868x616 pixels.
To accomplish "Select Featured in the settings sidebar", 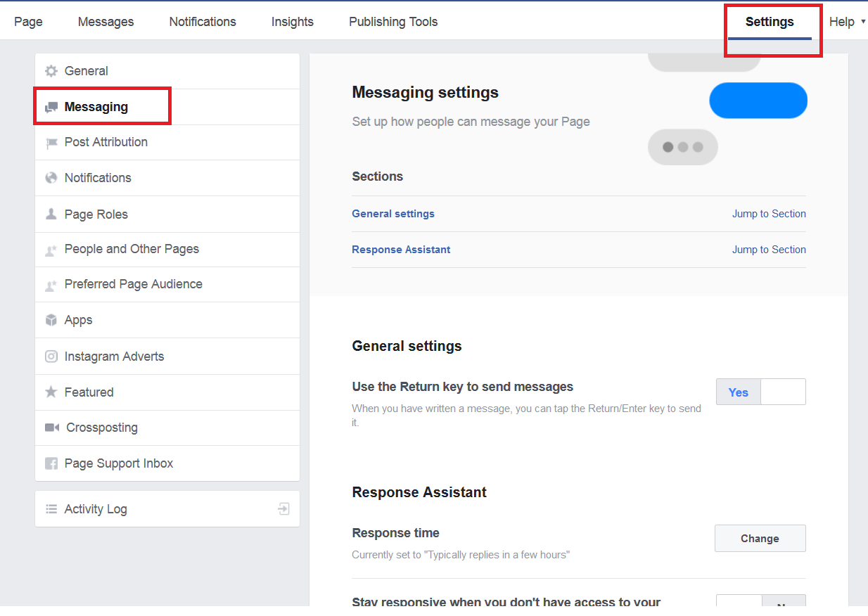I will (x=89, y=392).
